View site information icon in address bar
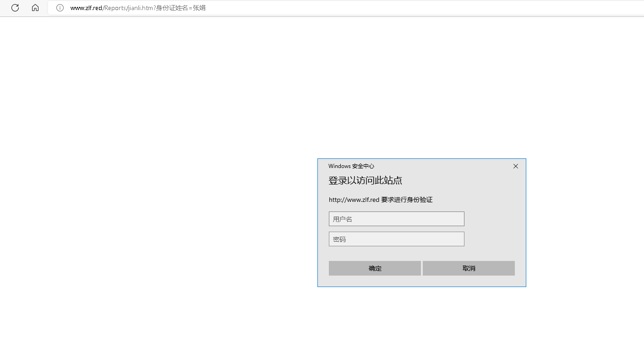This screenshot has height=347, width=644. [60, 8]
